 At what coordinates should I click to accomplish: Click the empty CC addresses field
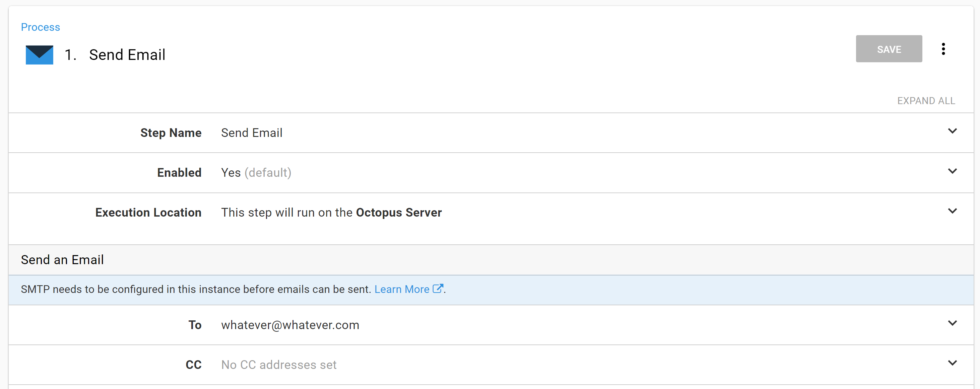(x=278, y=364)
